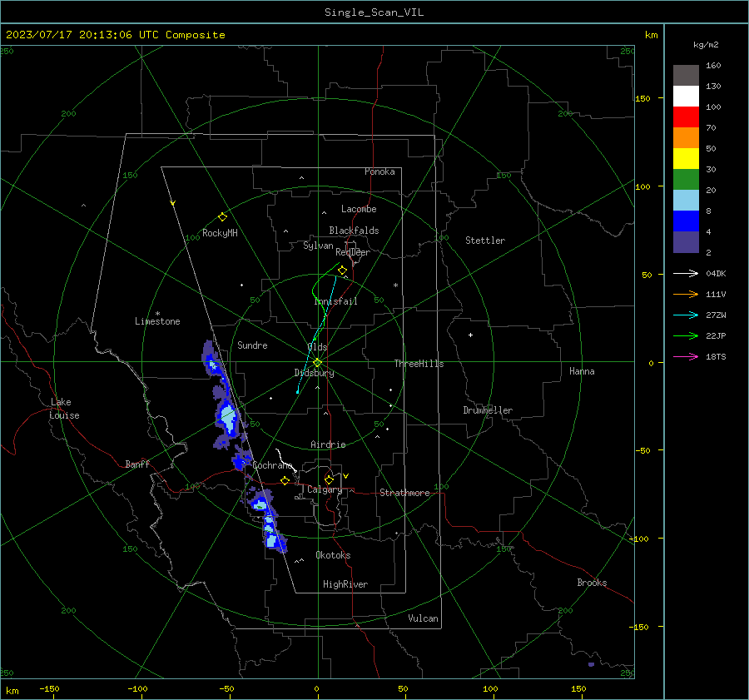Pick the white 100-130 legend swatch
Viewport: 749px width, 700px height.
coord(686,97)
